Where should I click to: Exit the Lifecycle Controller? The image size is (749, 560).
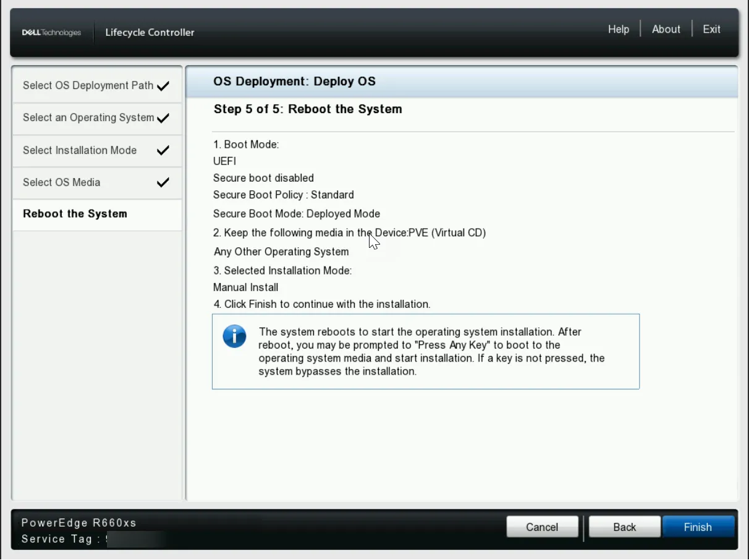(711, 29)
